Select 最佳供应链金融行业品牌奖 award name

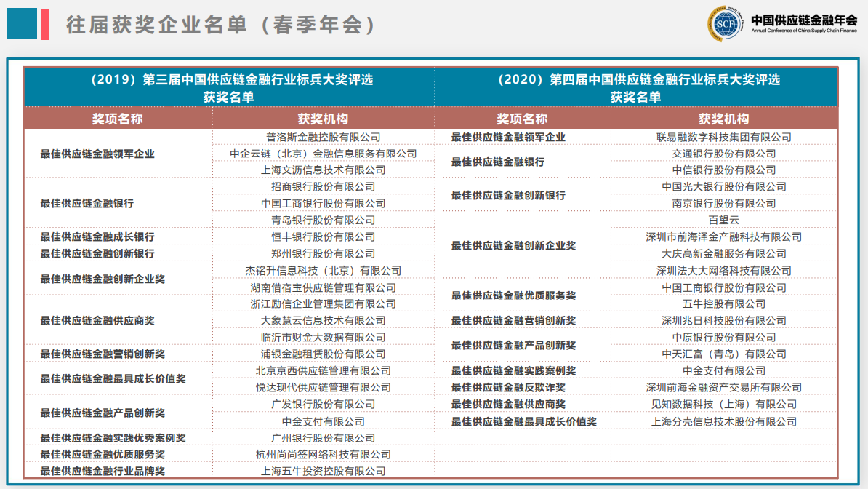click(x=103, y=471)
